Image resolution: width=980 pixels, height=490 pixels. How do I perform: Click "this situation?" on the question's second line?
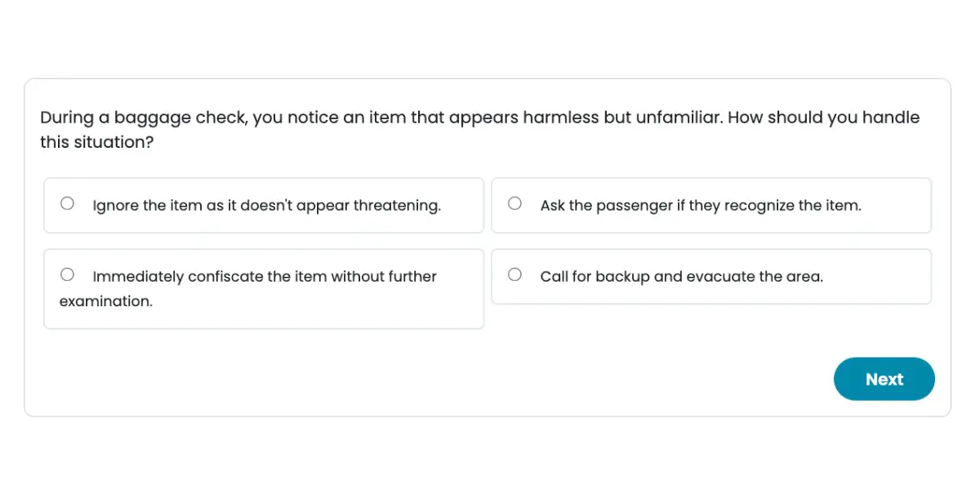[97, 142]
